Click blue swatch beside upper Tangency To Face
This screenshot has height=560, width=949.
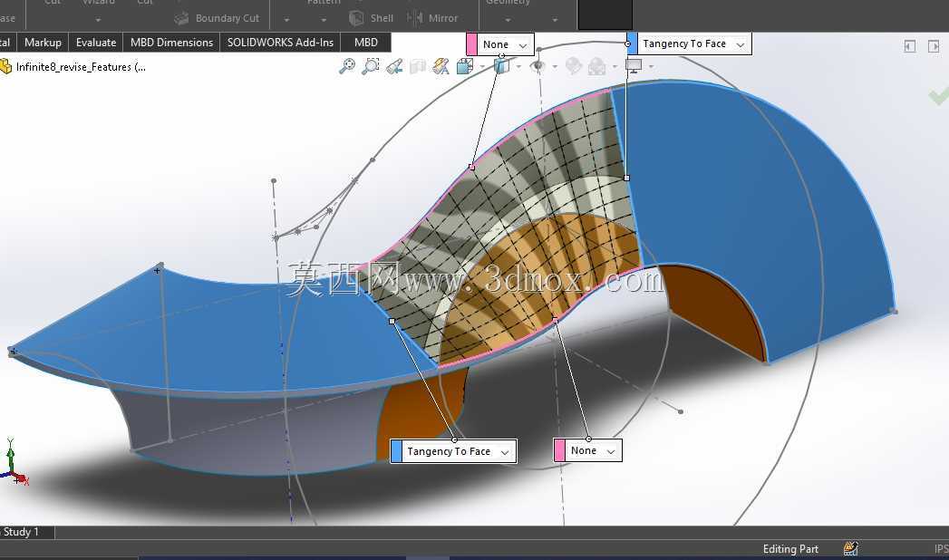click(x=632, y=44)
